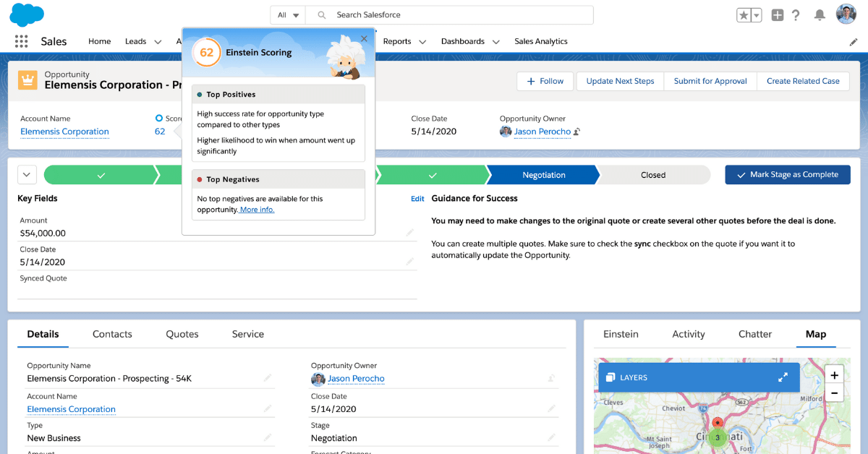Open the Help question mark icon
The image size is (868, 454).
pos(796,15)
